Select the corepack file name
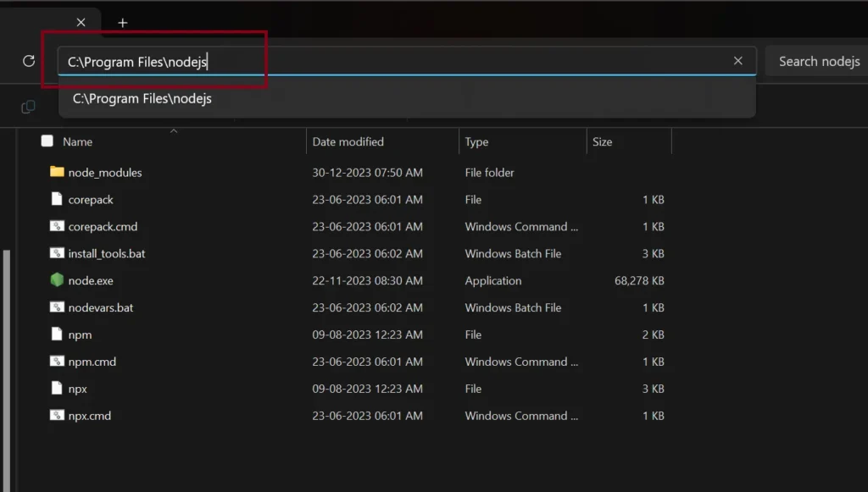The image size is (868, 492). [x=91, y=200]
